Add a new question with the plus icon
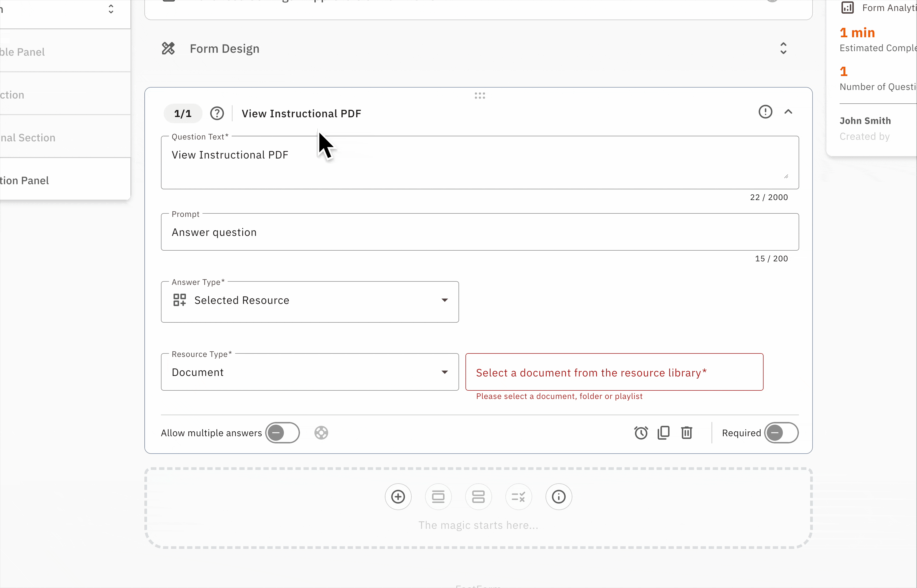This screenshot has height=588, width=917. click(398, 497)
